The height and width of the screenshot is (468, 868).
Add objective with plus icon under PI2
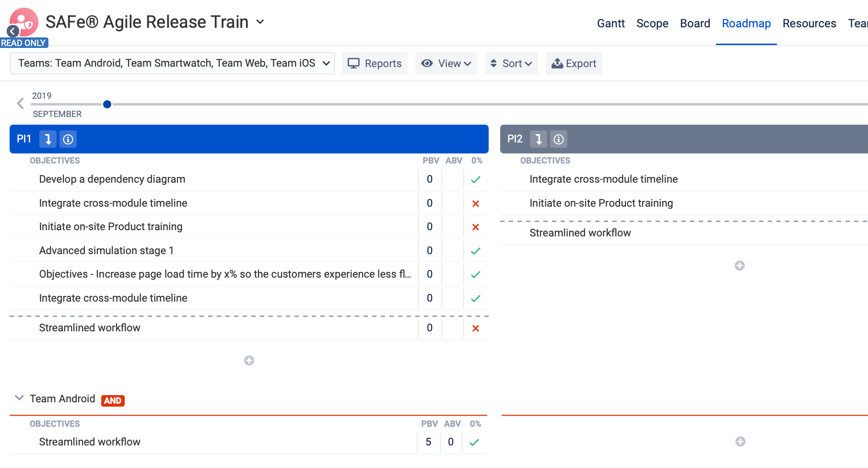coord(739,266)
